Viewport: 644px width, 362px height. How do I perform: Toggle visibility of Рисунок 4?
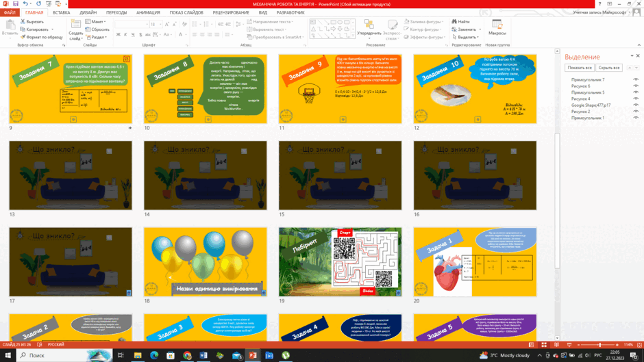[636, 99]
